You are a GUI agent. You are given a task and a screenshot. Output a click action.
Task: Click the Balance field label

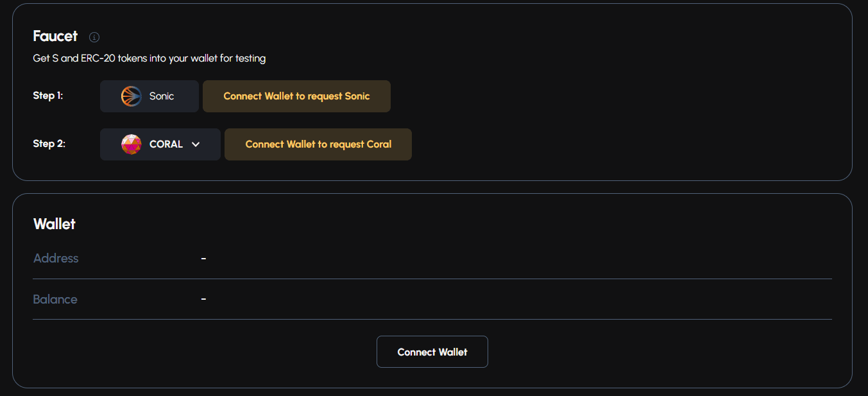point(55,299)
